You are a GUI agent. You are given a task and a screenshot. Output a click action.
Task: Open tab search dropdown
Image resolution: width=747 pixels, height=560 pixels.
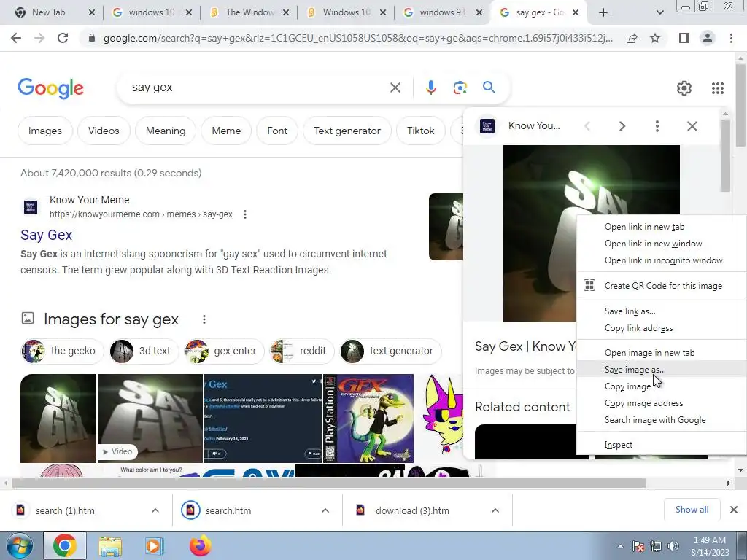pyautogui.click(x=659, y=13)
